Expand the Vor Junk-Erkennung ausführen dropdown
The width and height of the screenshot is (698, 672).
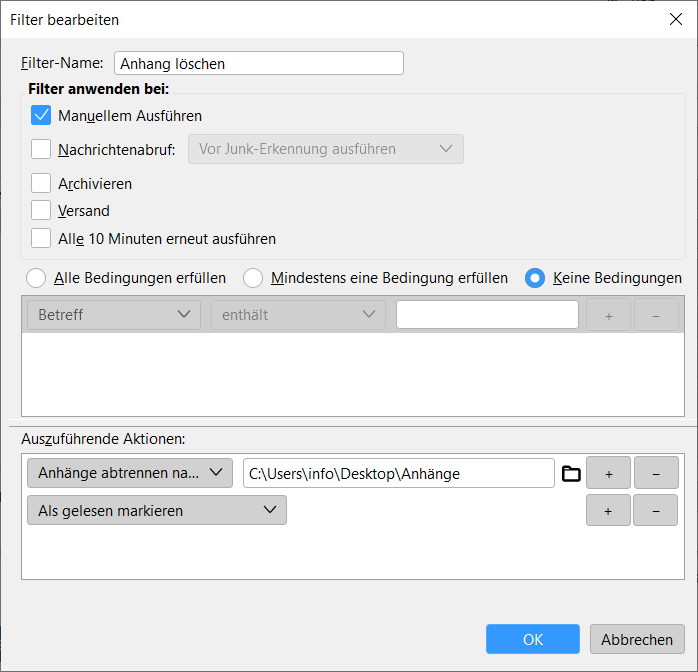[x=325, y=149]
